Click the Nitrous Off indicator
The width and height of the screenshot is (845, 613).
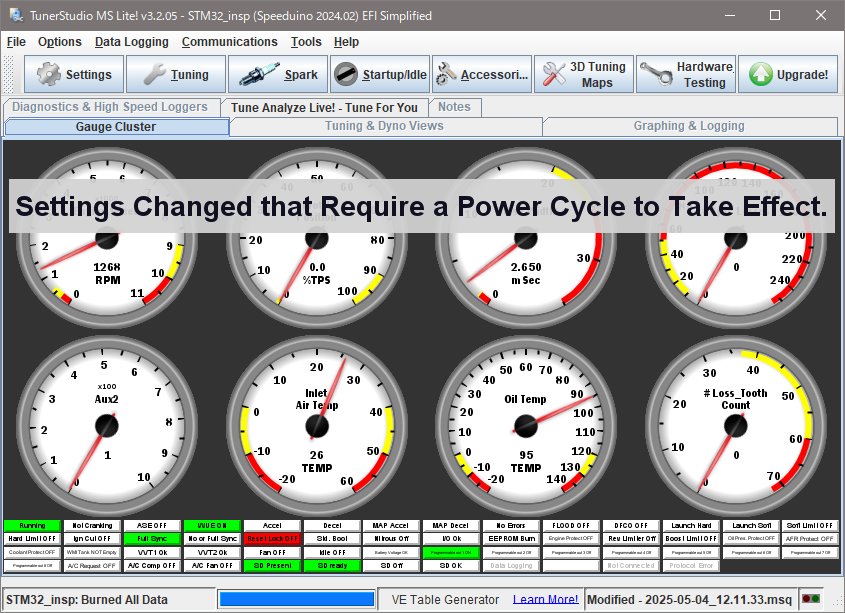pos(392,538)
